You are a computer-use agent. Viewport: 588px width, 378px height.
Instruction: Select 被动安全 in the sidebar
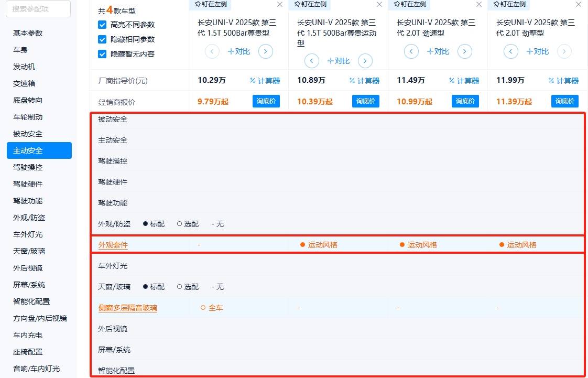coord(28,134)
